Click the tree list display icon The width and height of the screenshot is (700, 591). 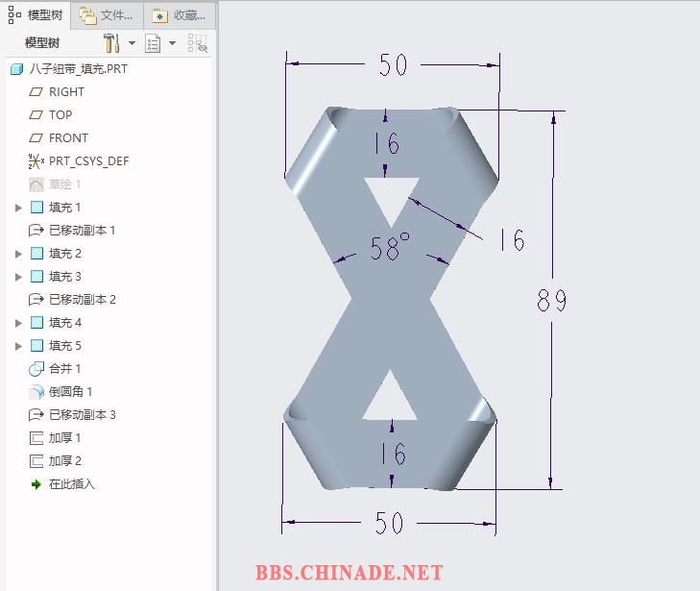[153, 44]
